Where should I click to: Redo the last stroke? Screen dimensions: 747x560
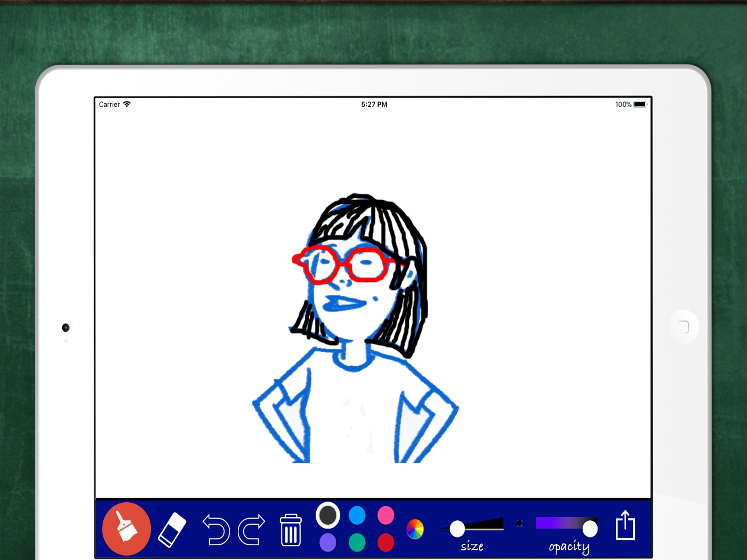[x=251, y=530]
